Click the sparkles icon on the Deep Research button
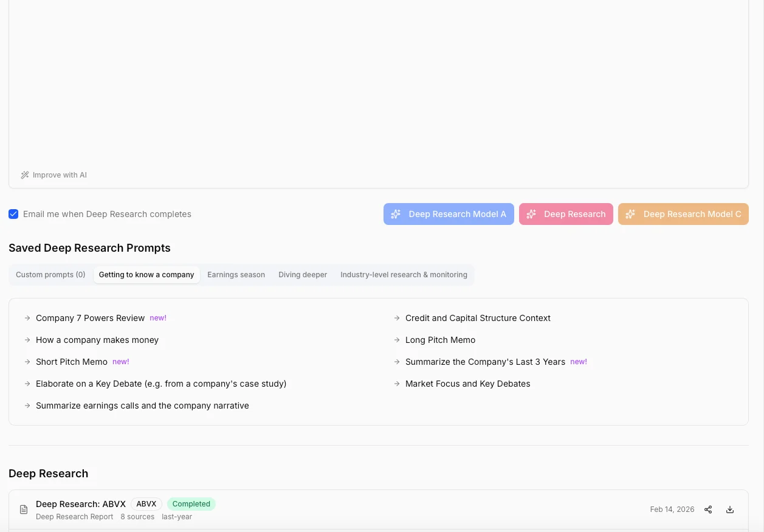Screen dimensions: 764x532 pyautogui.click(x=531, y=214)
